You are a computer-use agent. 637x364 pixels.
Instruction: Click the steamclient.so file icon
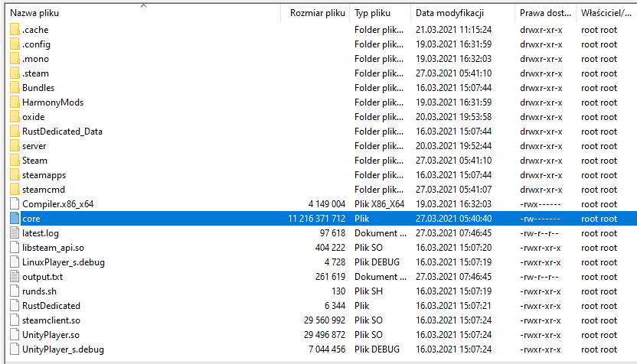click(15, 320)
